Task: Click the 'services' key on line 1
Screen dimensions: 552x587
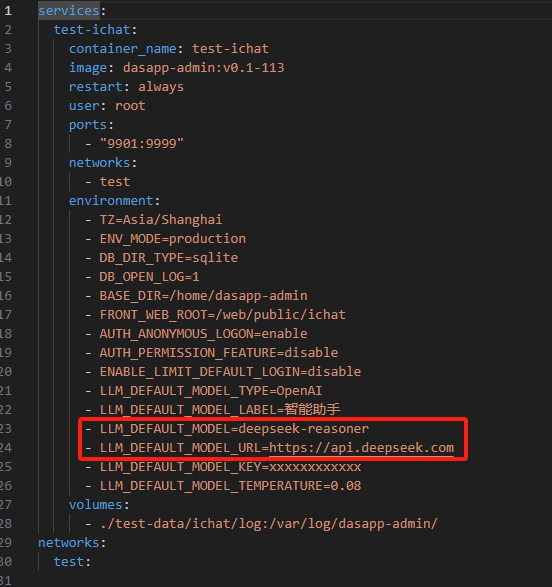Action: click(x=69, y=10)
